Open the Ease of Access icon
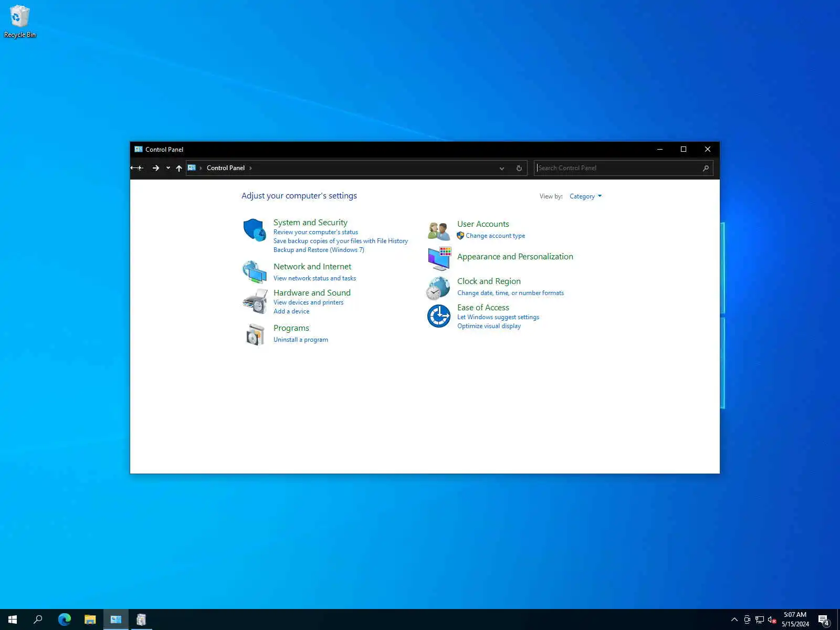Screen dimensions: 840x630 [x=439, y=316]
